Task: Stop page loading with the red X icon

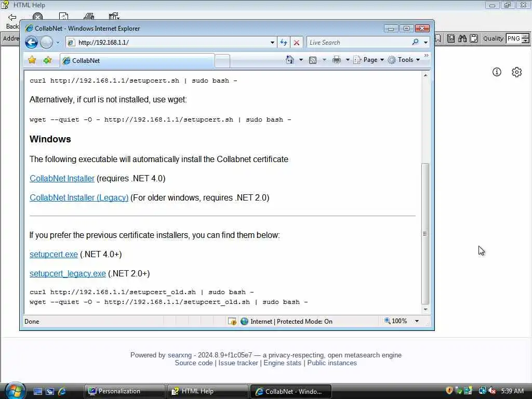Action: (x=297, y=43)
